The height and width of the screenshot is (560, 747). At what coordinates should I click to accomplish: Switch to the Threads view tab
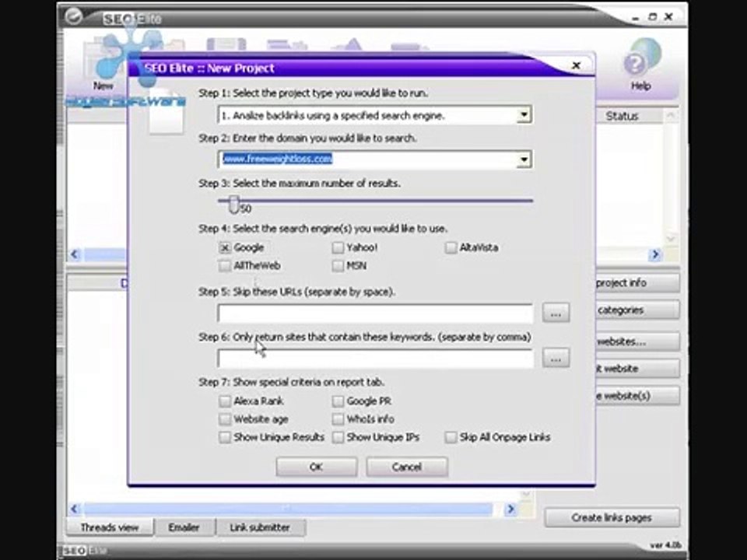click(x=110, y=527)
